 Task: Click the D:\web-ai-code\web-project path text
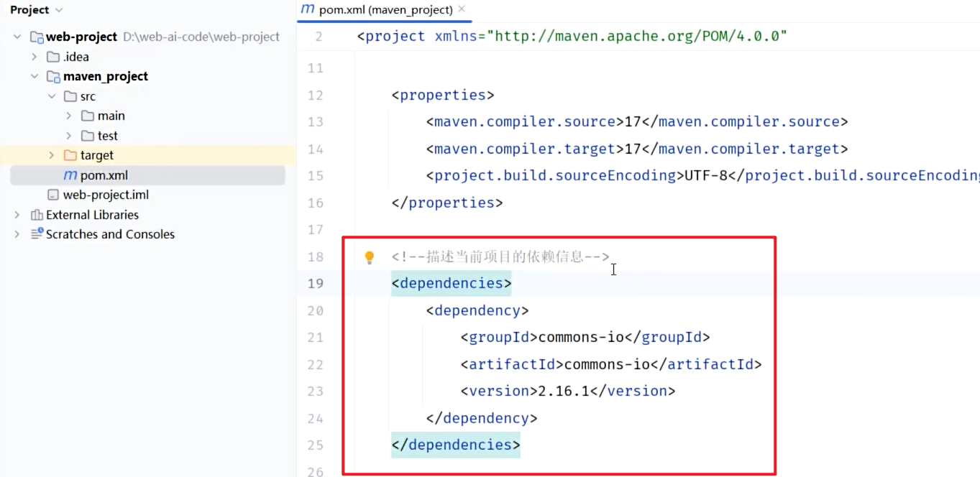(201, 37)
